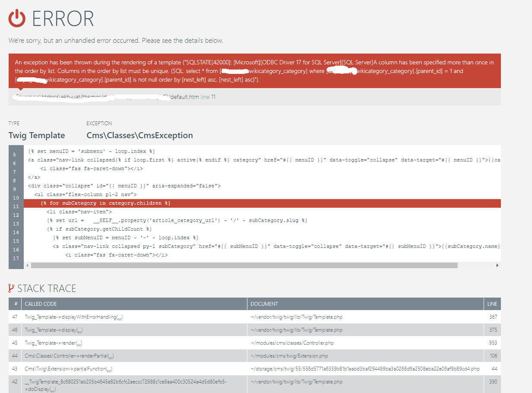Click the 'Twig Template' type value
The image size is (532, 393).
tap(37, 136)
